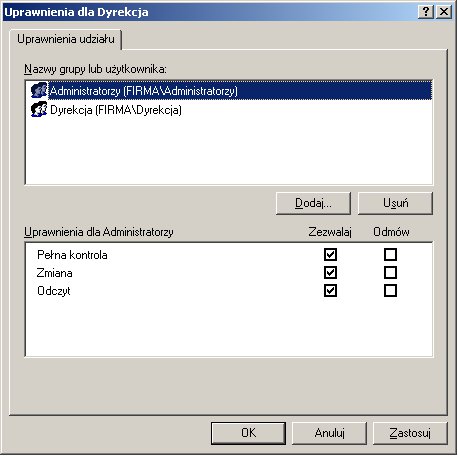Click the question mark help button

click(x=426, y=12)
